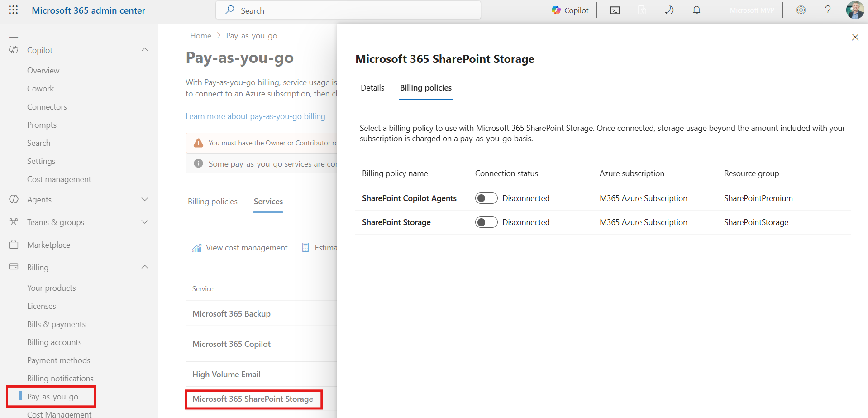
Task: Open Copilot Settings nav item
Action: [41, 161]
